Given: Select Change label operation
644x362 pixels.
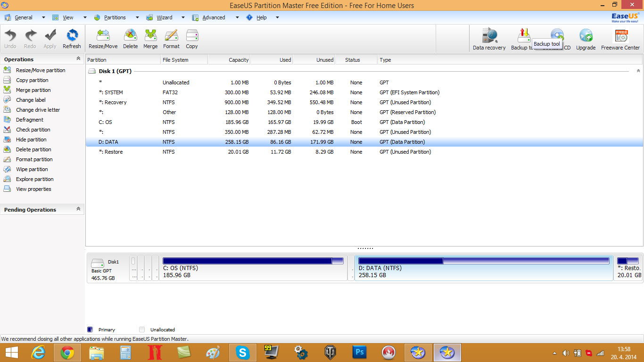Looking at the screenshot, I should [x=31, y=100].
